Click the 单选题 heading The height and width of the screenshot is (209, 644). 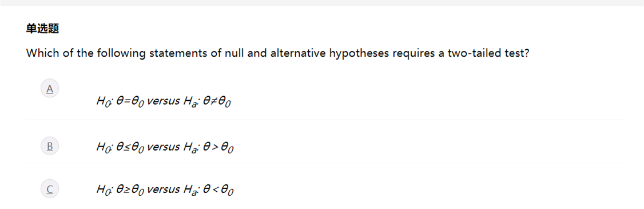[x=42, y=29]
